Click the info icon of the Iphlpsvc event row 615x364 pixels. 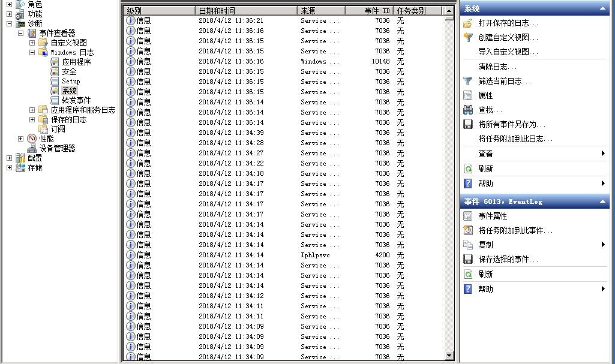[x=131, y=255]
